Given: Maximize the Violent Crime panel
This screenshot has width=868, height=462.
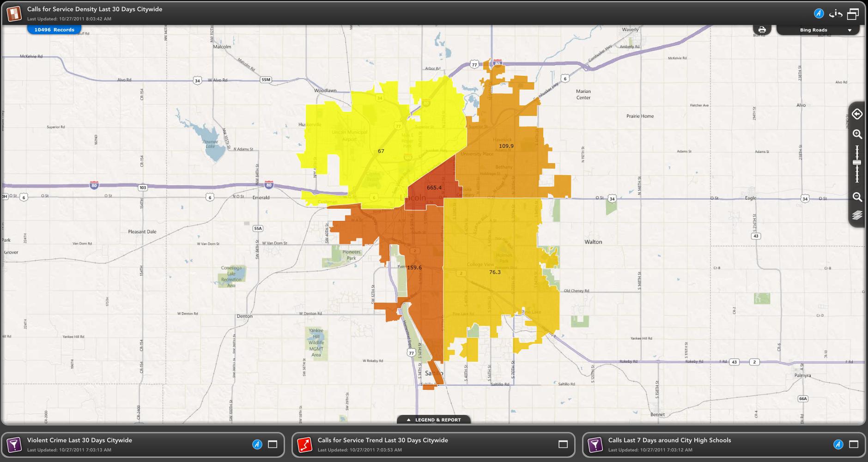Looking at the screenshot, I should tap(273, 444).
